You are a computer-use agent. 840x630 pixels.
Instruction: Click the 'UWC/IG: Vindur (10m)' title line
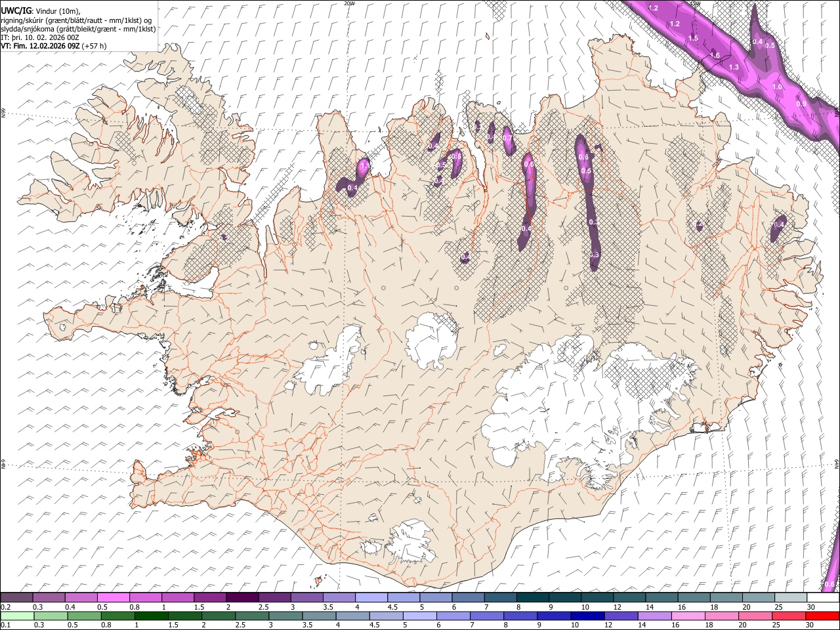point(41,11)
